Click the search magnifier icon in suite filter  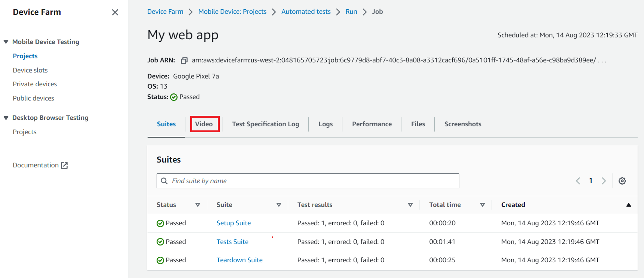pos(164,181)
